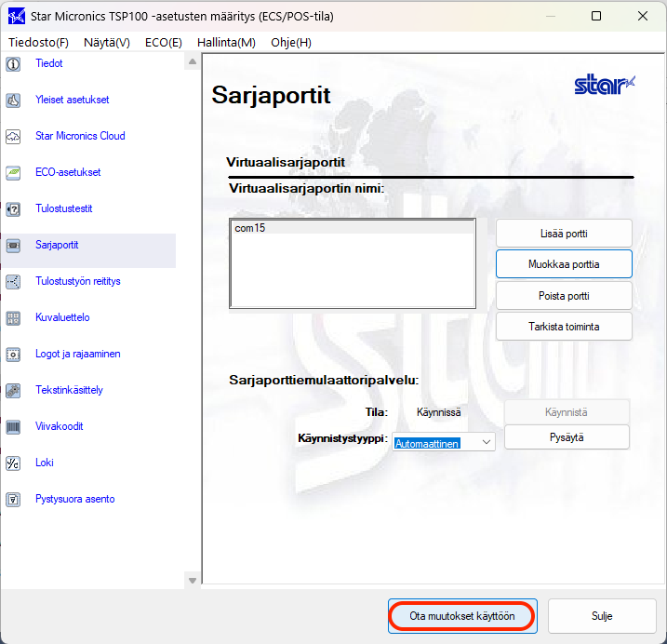Click the Logot ja rajaaminen icon

pos(13,355)
